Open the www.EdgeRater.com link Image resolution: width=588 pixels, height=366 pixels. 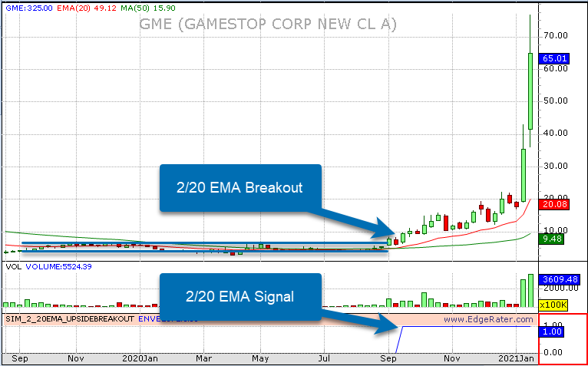[488, 319]
